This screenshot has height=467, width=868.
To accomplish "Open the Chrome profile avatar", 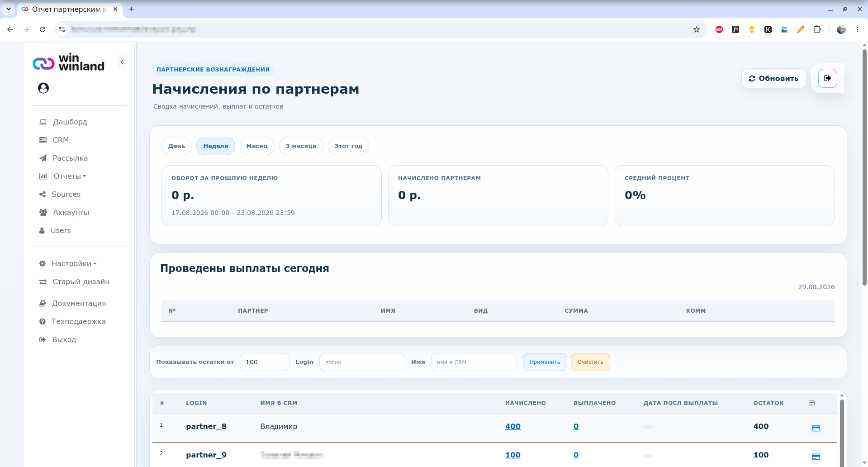I will (x=841, y=29).
